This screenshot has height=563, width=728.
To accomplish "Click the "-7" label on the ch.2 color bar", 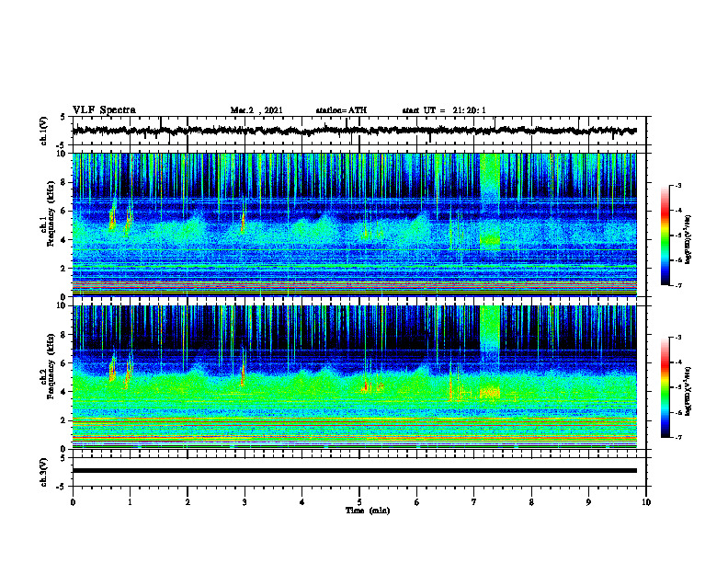I will click(677, 438).
